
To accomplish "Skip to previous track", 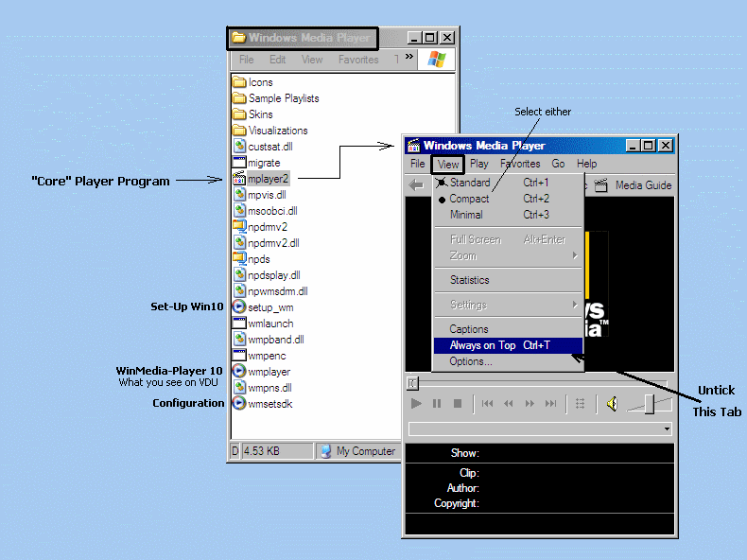I will click(x=487, y=404).
